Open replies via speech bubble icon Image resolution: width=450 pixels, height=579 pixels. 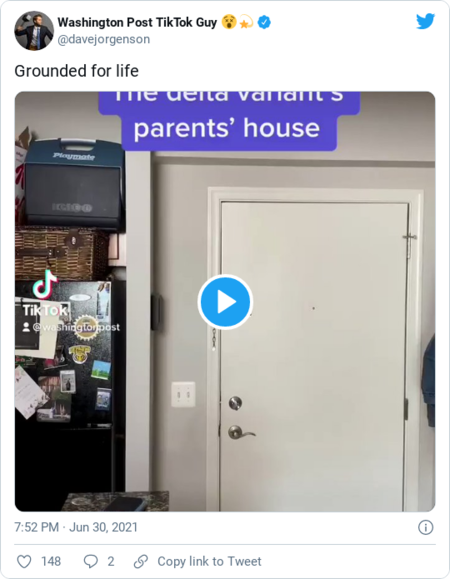point(90,561)
